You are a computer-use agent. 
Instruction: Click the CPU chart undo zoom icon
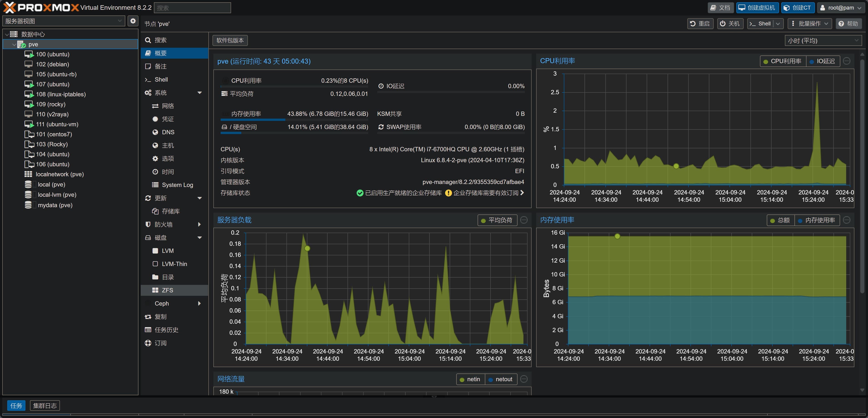click(847, 61)
